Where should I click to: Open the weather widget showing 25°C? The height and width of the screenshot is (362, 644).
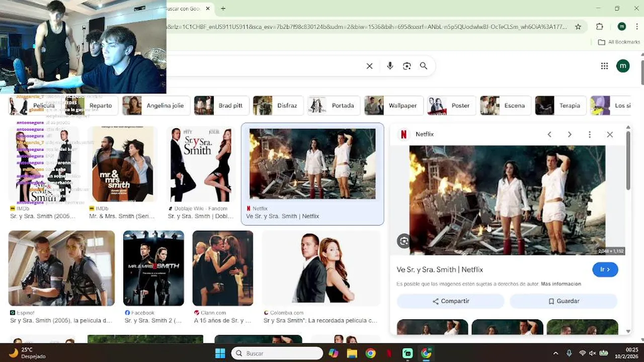[27, 353]
